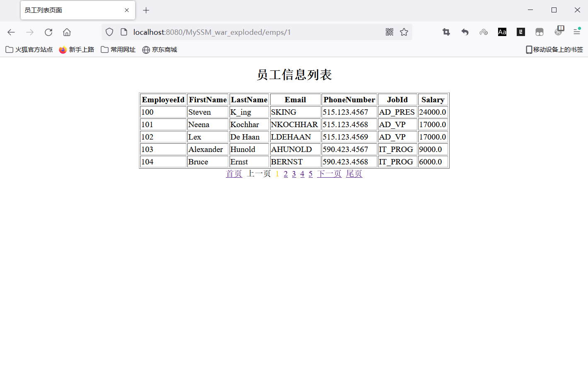
Task: Open the Firefox application menu
Action: click(x=577, y=32)
